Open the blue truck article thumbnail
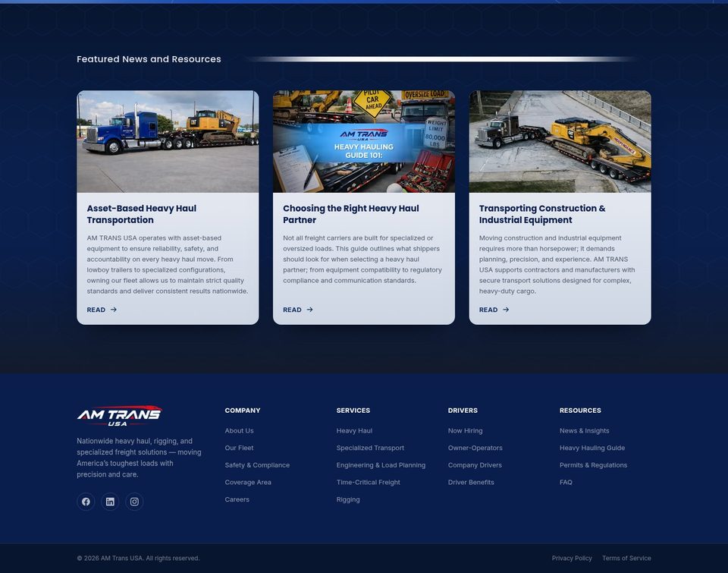This screenshot has width=728, height=573. 168,141
